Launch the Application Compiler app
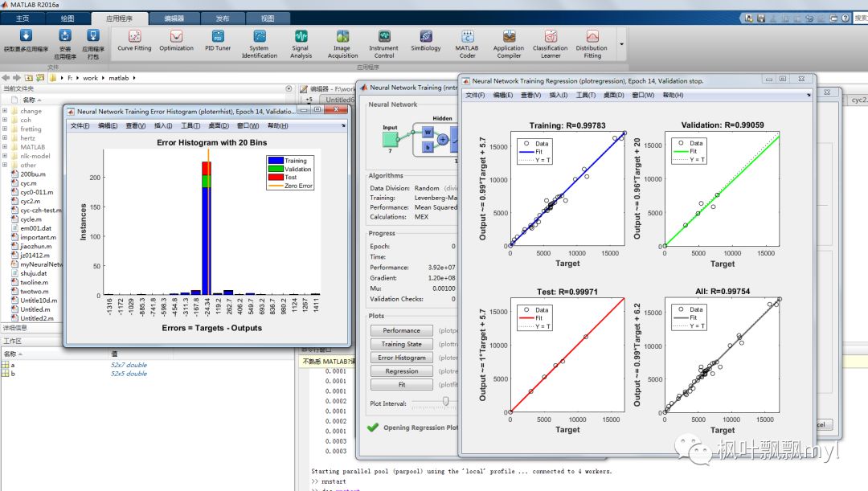The image size is (868, 491). tap(509, 44)
